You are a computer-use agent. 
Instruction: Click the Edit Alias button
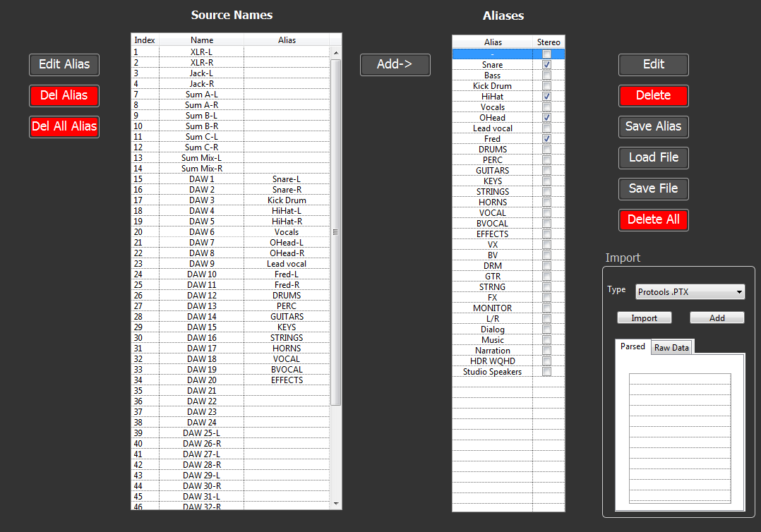tap(64, 64)
